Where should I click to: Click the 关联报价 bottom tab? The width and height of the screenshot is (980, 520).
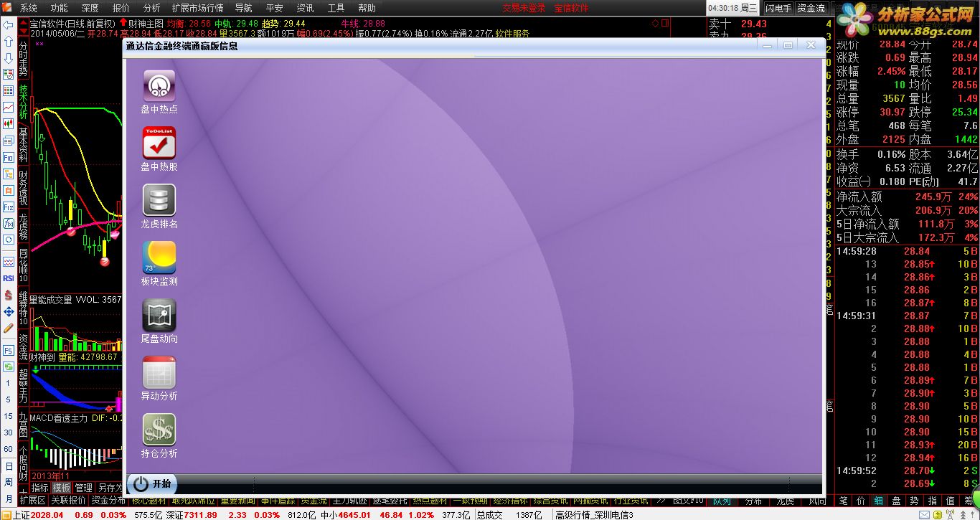[x=68, y=500]
